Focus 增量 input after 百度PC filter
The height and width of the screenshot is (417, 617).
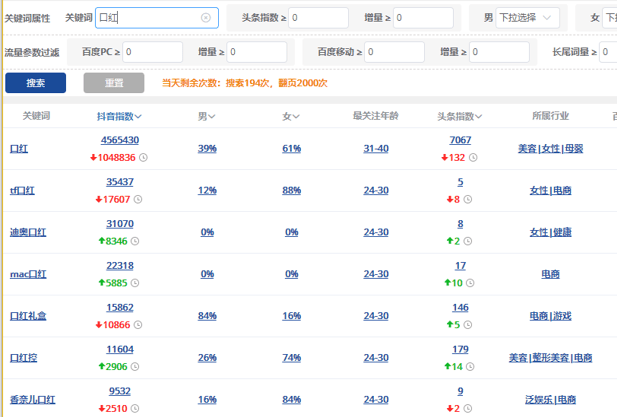coord(257,52)
